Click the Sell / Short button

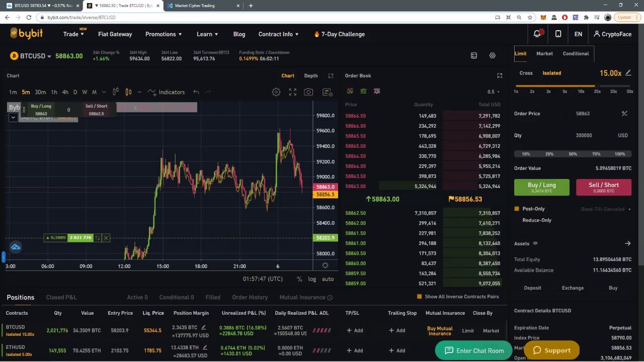(x=604, y=188)
